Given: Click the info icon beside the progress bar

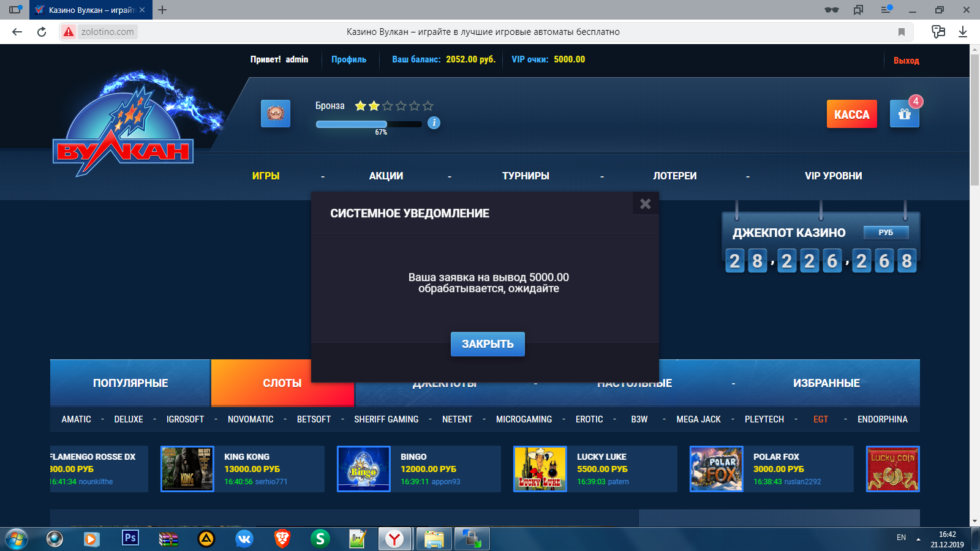Looking at the screenshot, I should [x=434, y=123].
